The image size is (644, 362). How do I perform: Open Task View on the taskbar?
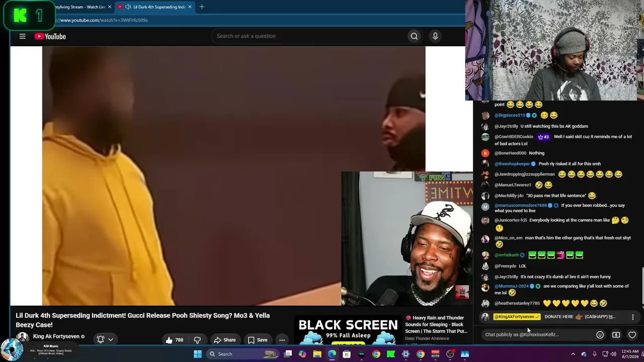(x=288, y=354)
